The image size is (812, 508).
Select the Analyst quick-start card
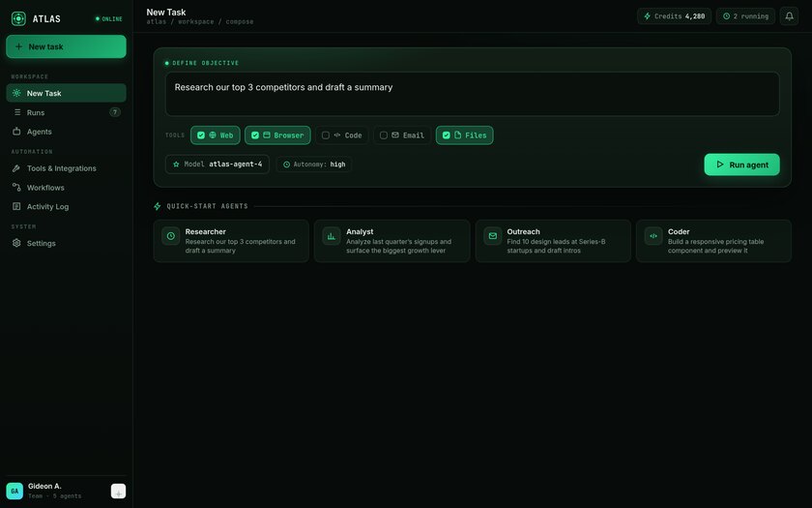[x=392, y=241]
